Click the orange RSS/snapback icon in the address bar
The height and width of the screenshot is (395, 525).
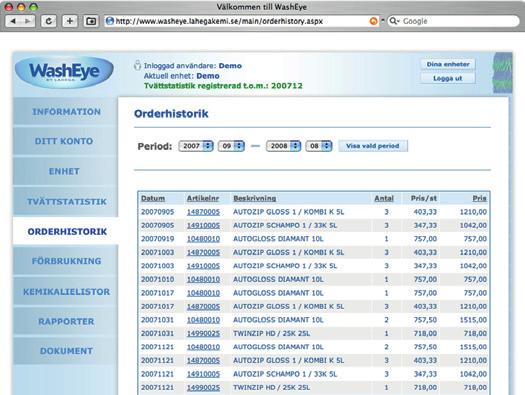pos(373,21)
